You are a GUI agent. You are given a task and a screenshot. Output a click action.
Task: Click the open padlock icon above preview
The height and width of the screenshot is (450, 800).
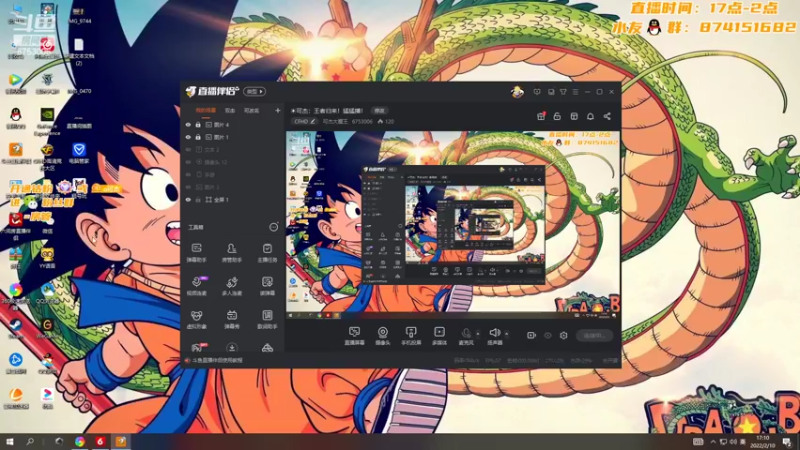coord(557,116)
